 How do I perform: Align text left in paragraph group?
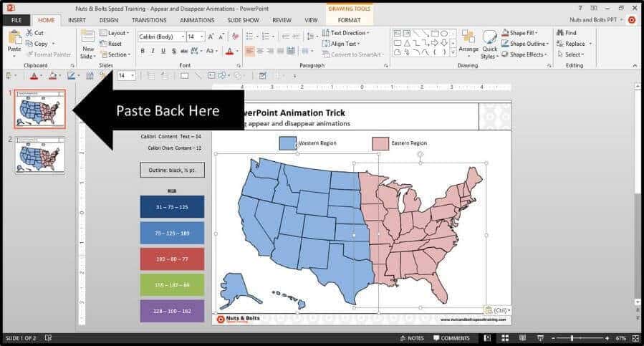[x=250, y=51]
